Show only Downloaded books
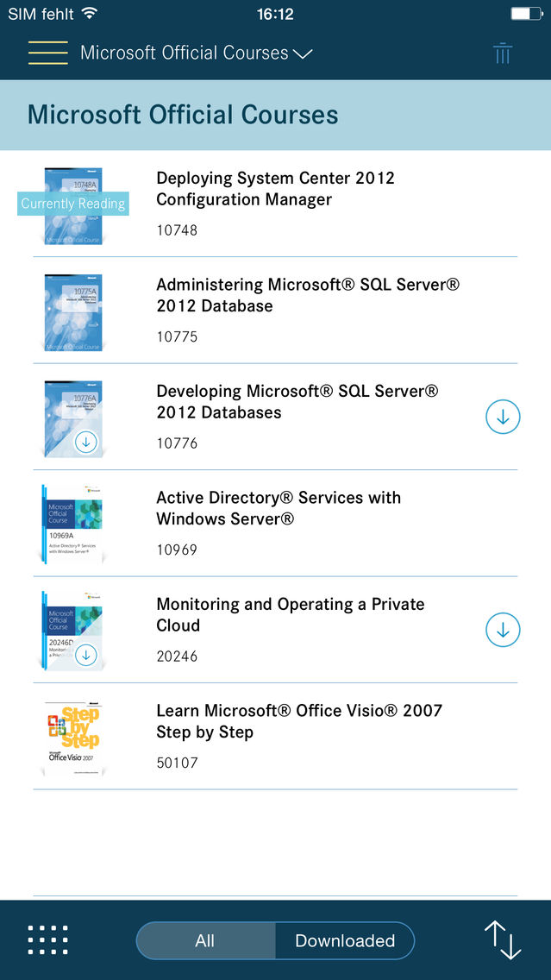Screen dimensions: 551x980 pyautogui.click(x=345, y=940)
